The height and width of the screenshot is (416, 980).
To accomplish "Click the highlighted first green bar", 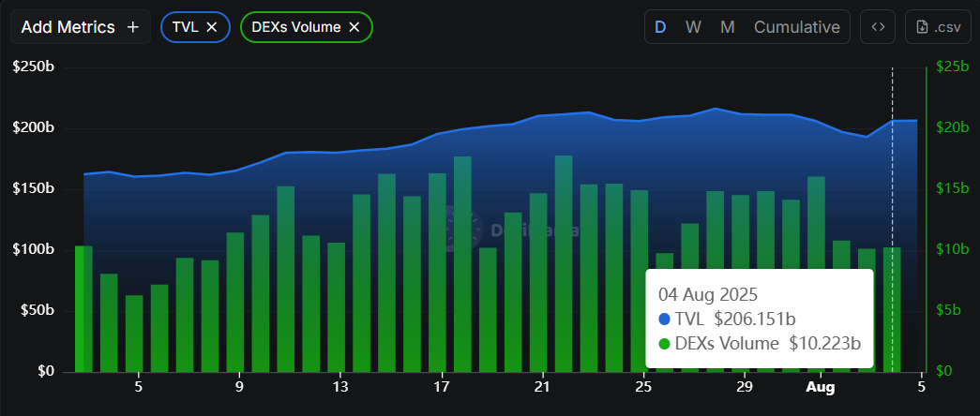I will (83, 308).
